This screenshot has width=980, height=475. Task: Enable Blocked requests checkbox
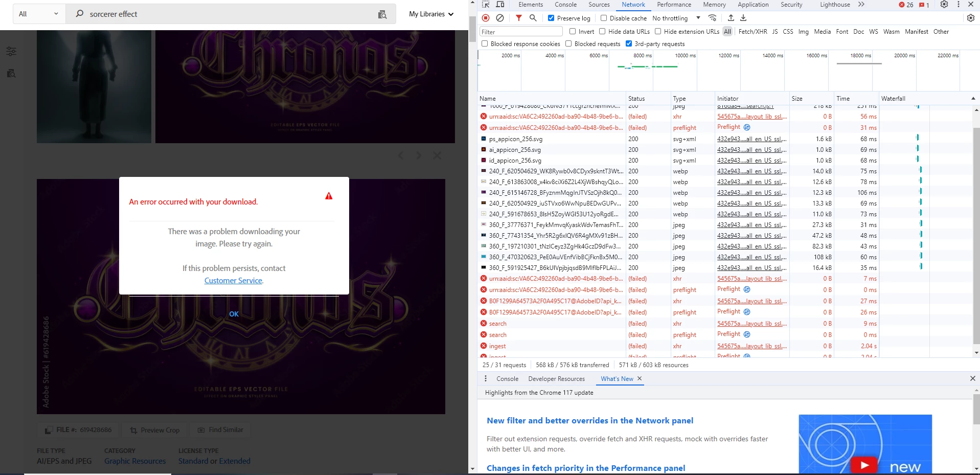[x=568, y=43]
